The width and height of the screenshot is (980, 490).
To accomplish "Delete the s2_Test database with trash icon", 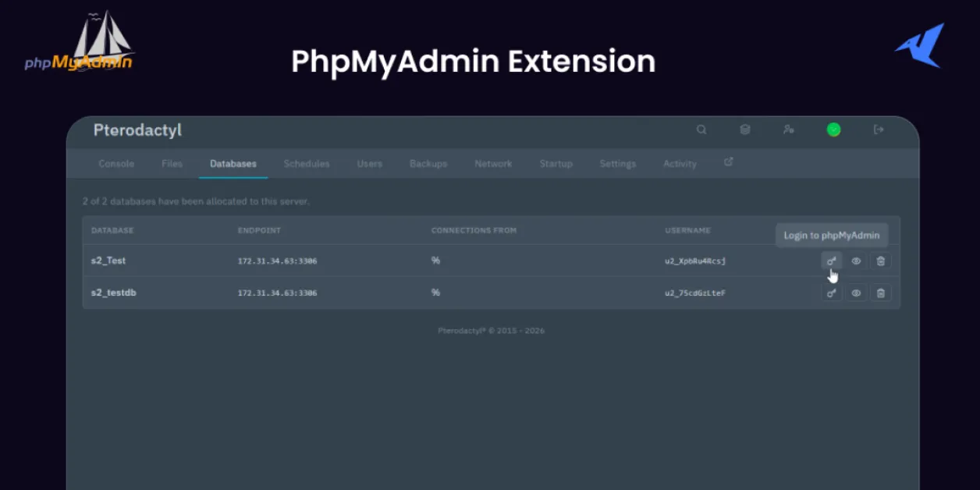I will (881, 261).
